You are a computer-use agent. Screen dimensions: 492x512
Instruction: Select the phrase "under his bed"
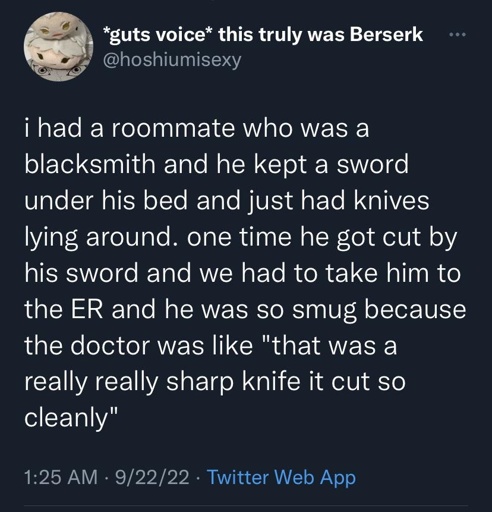(106, 201)
